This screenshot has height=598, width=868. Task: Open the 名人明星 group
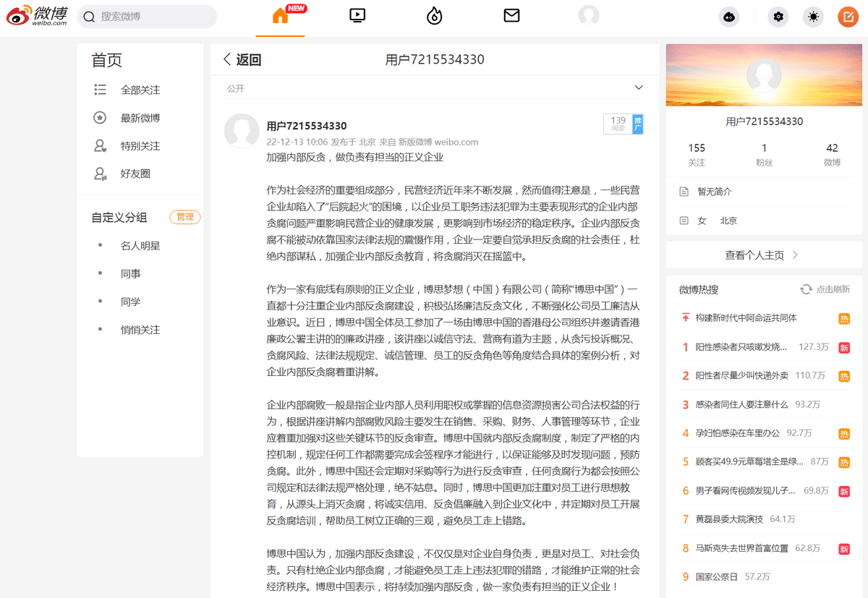(x=140, y=246)
